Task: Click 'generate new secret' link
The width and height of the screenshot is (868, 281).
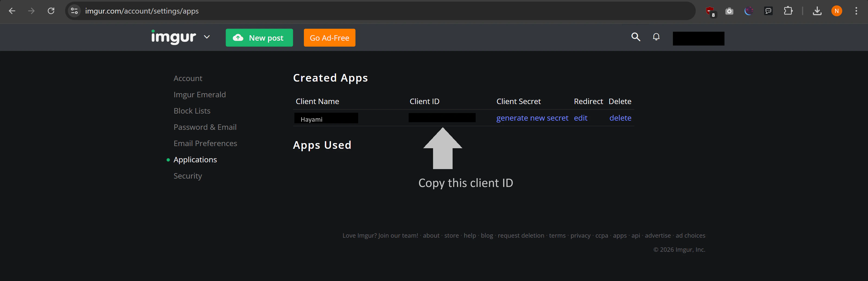Action: tap(532, 118)
